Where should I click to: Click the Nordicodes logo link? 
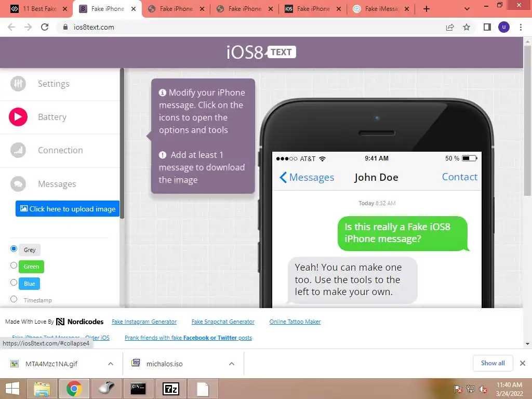click(79, 322)
